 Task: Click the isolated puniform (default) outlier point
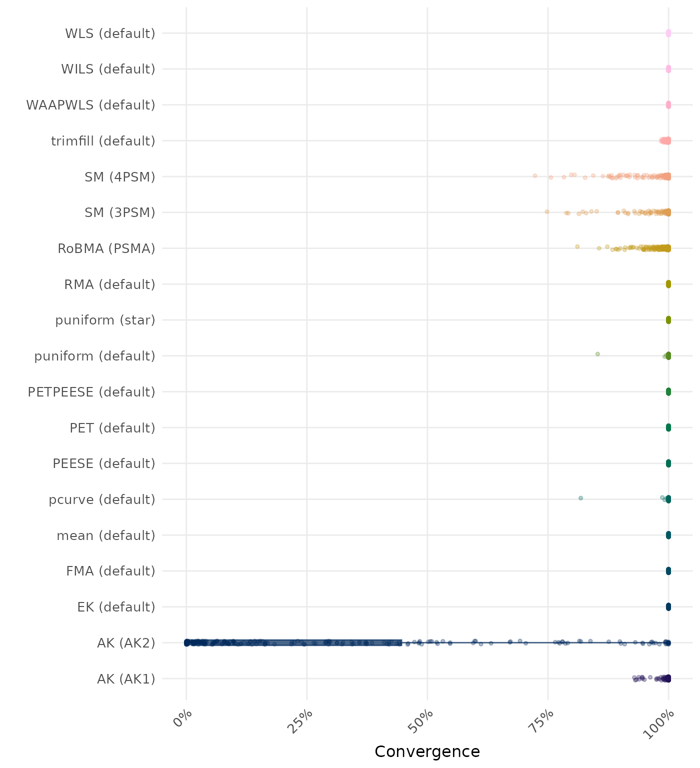(597, 354)
